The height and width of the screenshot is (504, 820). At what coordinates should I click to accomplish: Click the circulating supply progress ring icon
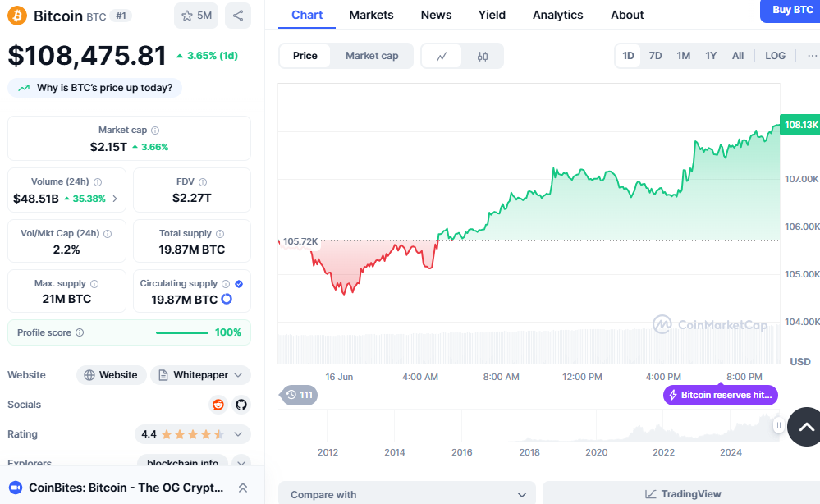227,299
